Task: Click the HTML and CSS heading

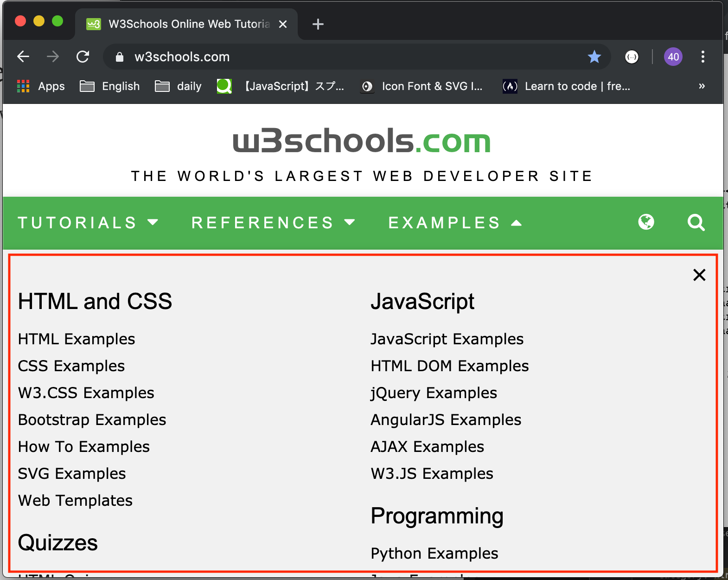Action: coord(95,302)
